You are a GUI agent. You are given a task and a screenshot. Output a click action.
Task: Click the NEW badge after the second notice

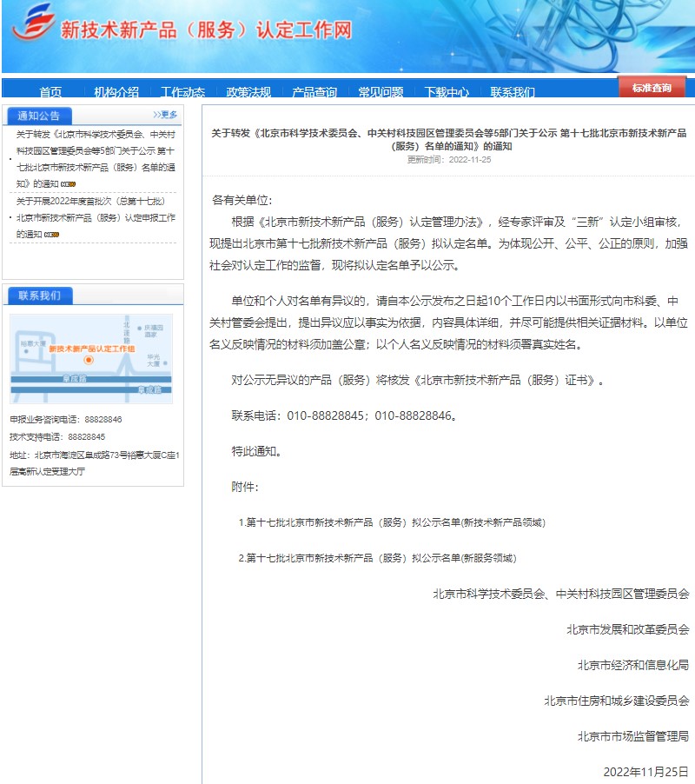(x=51, y=235)
